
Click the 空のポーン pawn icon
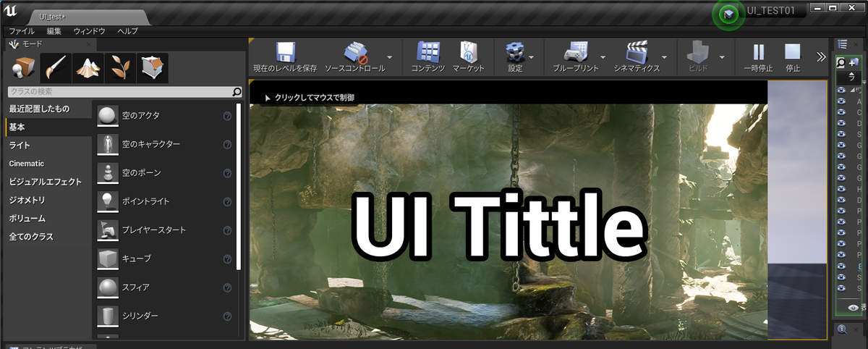(107, 173)
